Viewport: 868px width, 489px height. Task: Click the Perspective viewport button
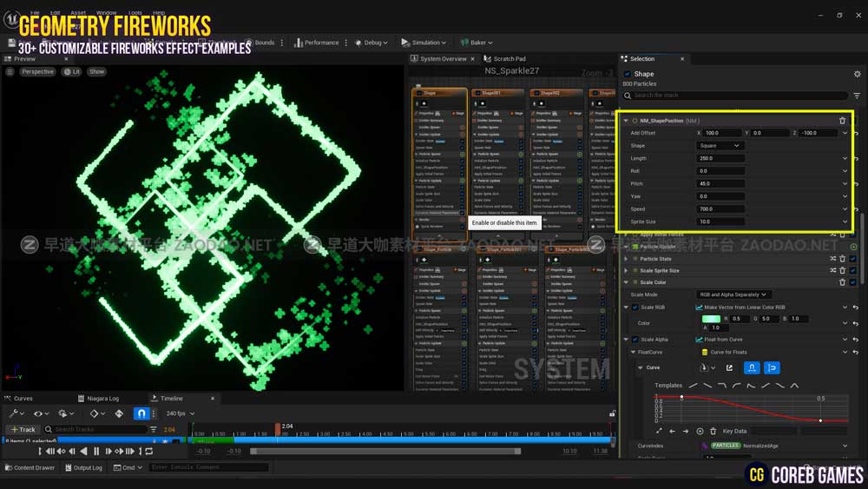(x=37, y=71)
